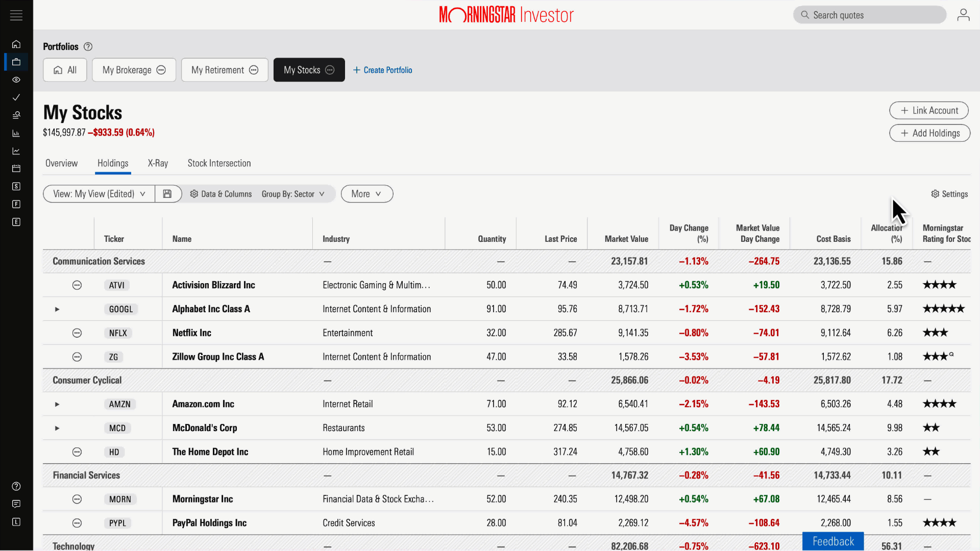
Task: Expand the MCD holding row
Action: point(57,428)
